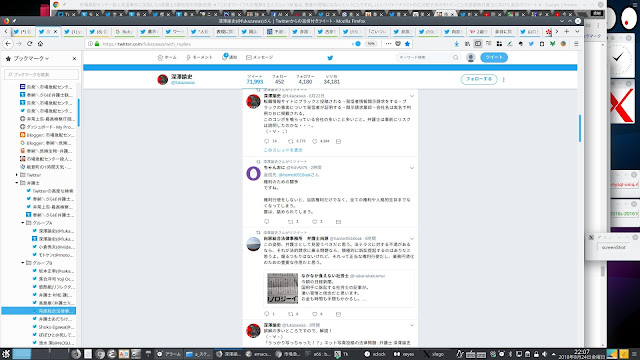Like the first tweet with 4,044 likes

[314, 141]
